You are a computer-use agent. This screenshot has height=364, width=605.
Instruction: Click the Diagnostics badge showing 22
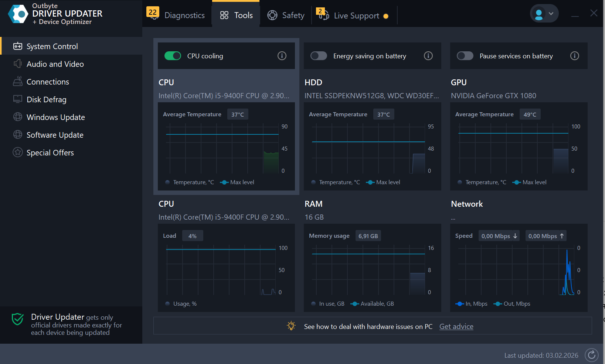click(153, 12)
